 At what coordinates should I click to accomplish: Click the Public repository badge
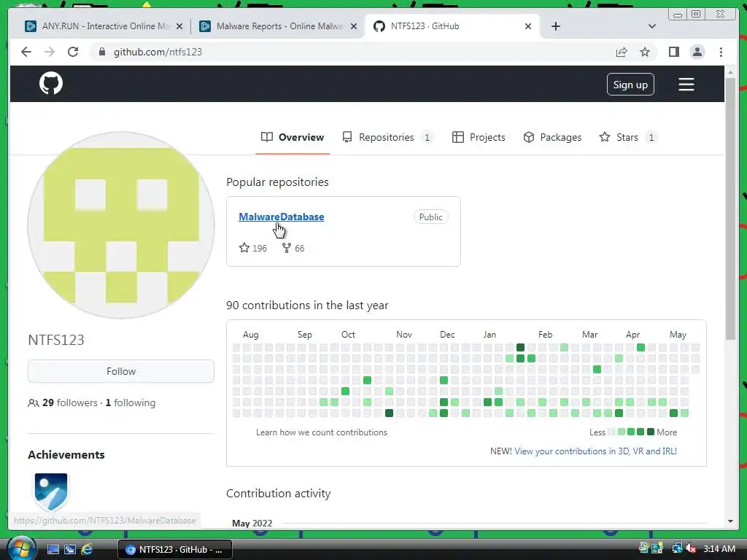click(x=430, y=217)
